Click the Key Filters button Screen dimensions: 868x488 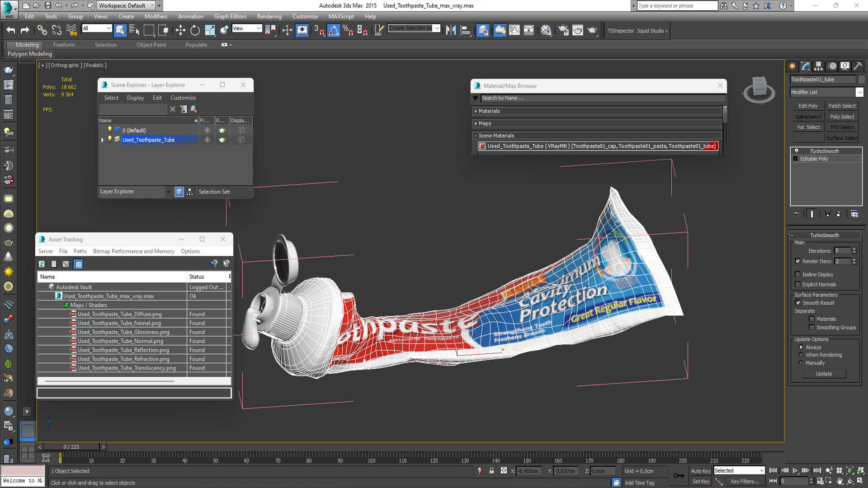coord(745,481)
